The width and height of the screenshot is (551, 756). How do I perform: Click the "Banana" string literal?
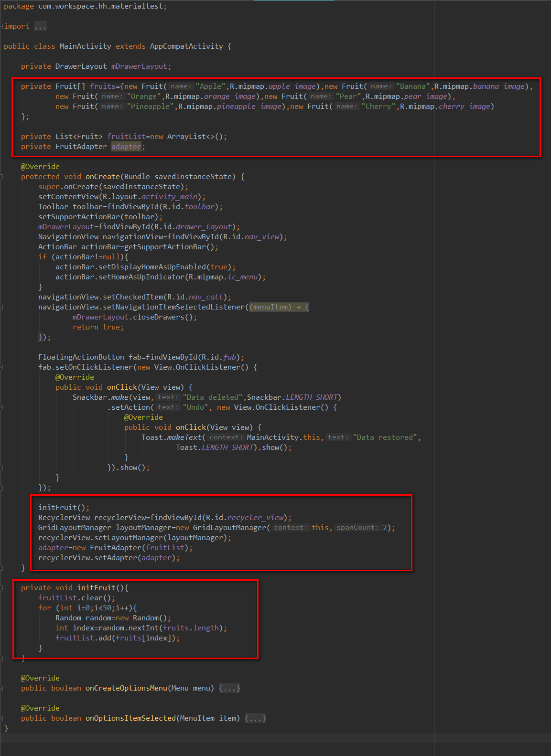[413, 86]
